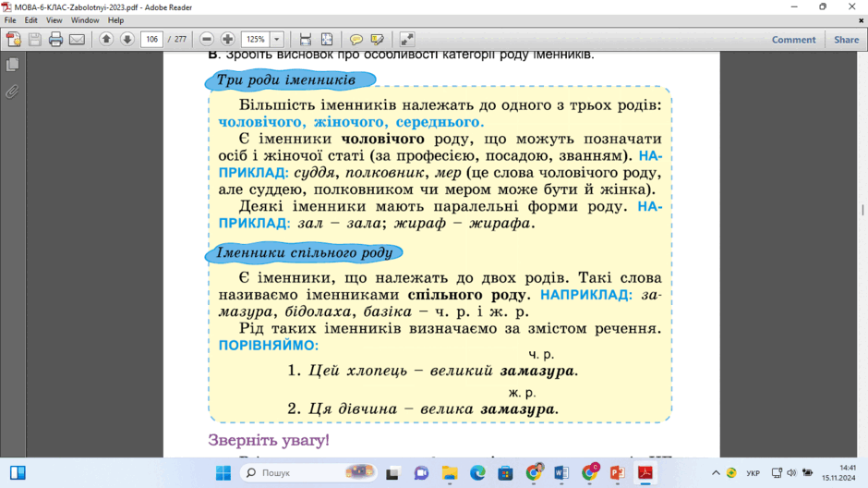Click the text Зверніть увагу!

click(x=269, y=440)
